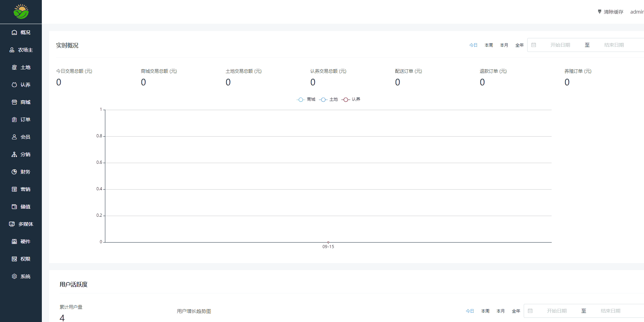Open the 系统 system settings menu
Viewport: 644px width, 322px height.
coord(21,276)
